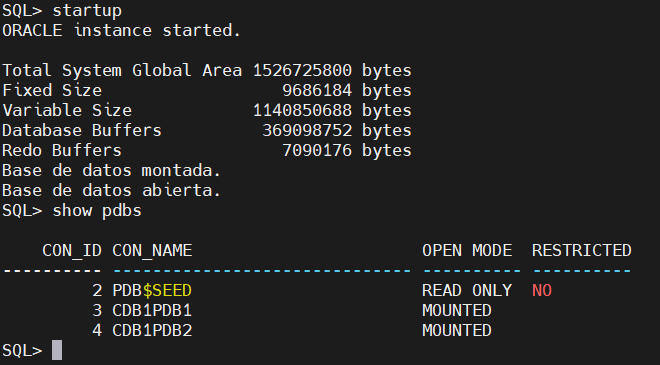Click 'Total System Global Area' label

(x=122, y=70)
